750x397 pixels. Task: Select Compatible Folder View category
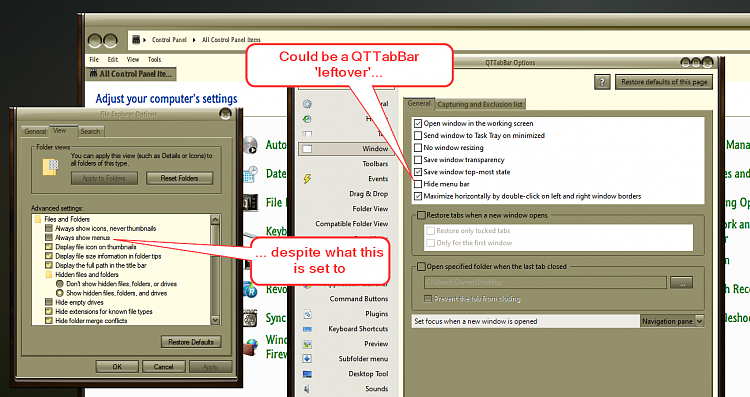[x=352, y=224]
